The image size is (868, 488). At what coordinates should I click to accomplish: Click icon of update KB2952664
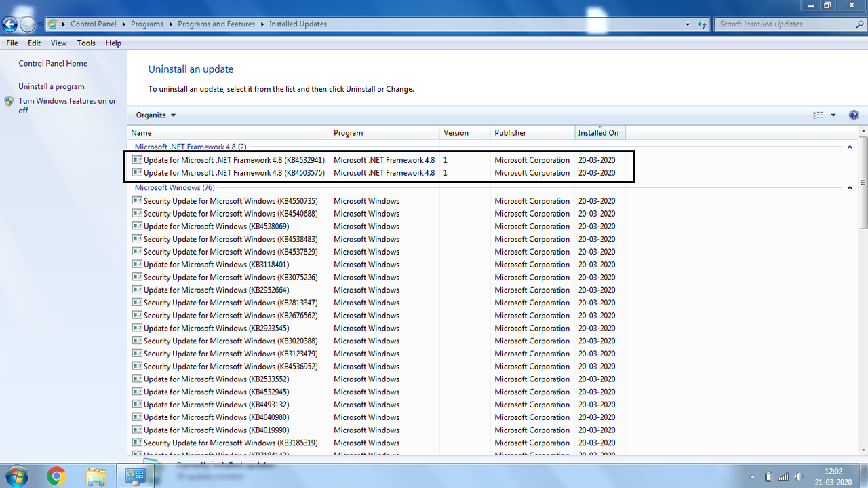pyautogui.click(x=137, y=290)
